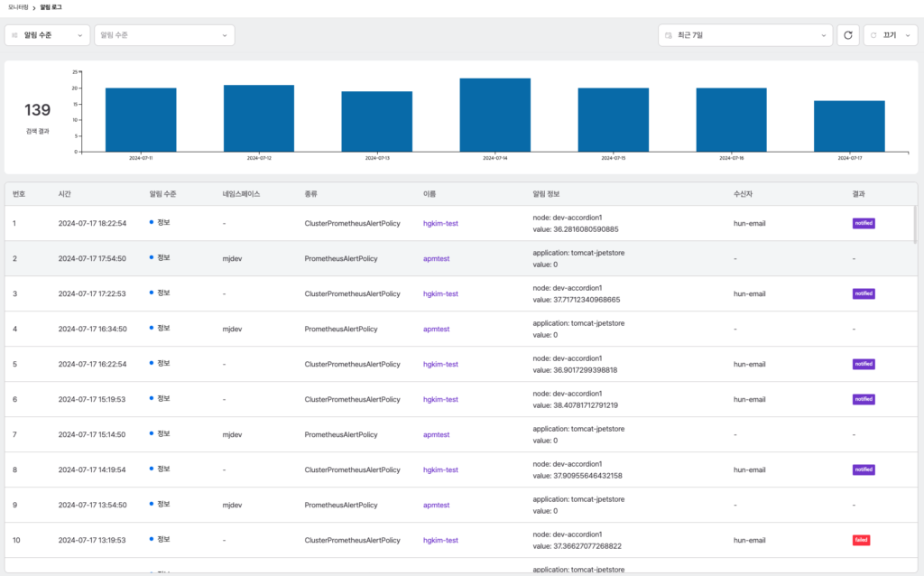Screen dimensions: 924x576
Task: Click the filter icon beside 알림 수준
Action: pyautogui.click(x=14, y=35)
